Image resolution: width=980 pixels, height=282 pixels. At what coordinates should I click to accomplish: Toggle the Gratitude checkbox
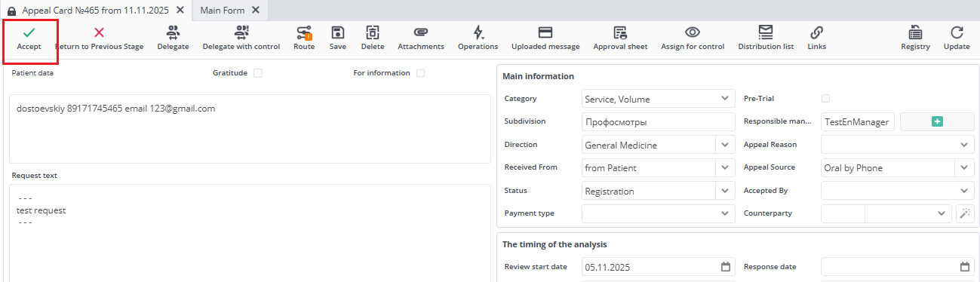coord(258,73)
